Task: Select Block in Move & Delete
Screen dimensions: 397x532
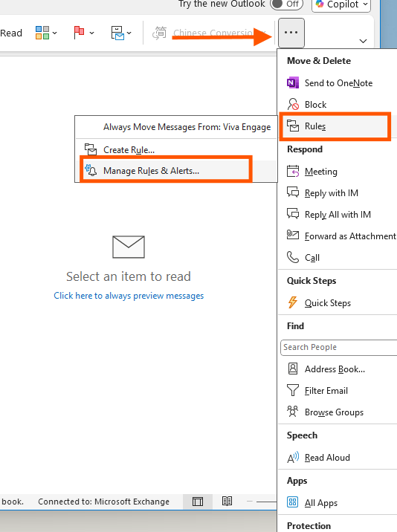Action: (x=338, y=105)
